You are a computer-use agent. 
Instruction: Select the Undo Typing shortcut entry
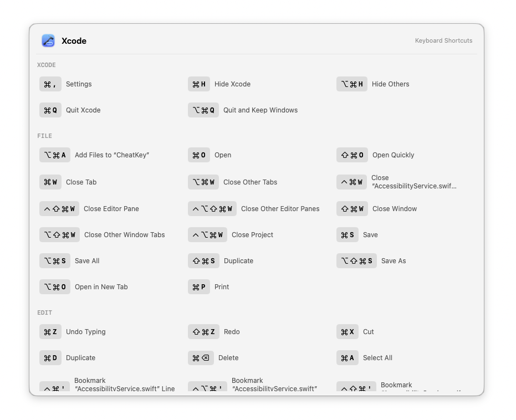tap(73, 332)
